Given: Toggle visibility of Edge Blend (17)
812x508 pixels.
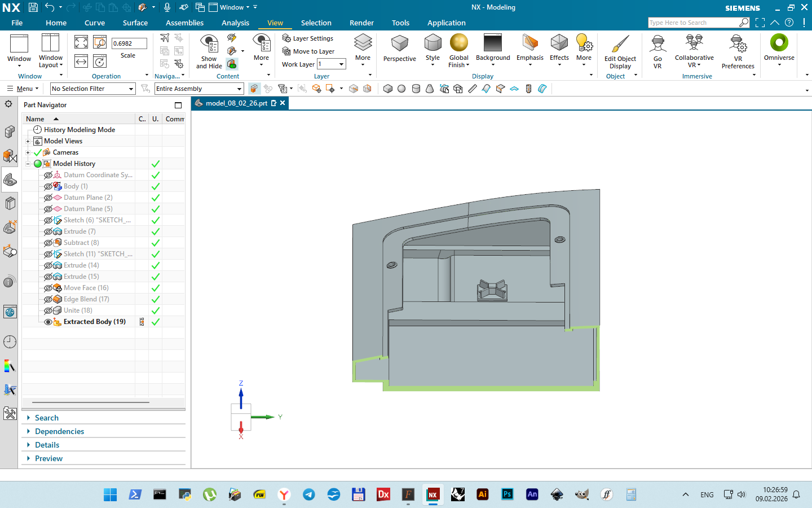Looking at the screenshot, I should tap(48, 299).
